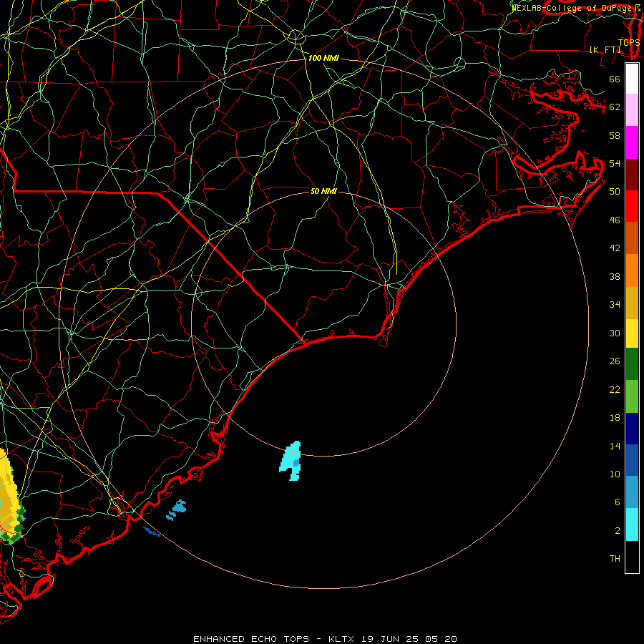Click 'ENHANCED ECHO TOPS' caption text
Image resolution: width=644 pixels, height=644 pixels.
251,639
